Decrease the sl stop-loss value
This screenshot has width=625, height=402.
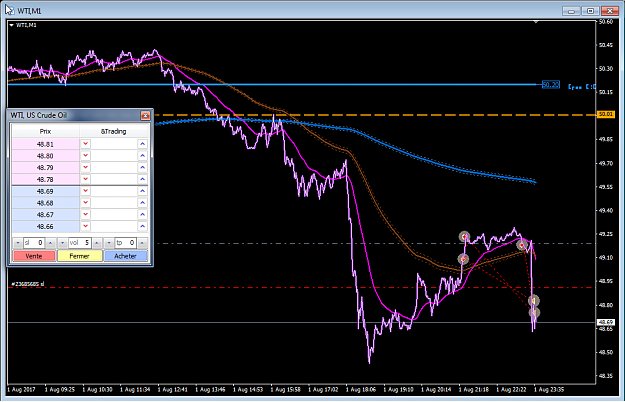pyautogui.click(x=18, y=243)
